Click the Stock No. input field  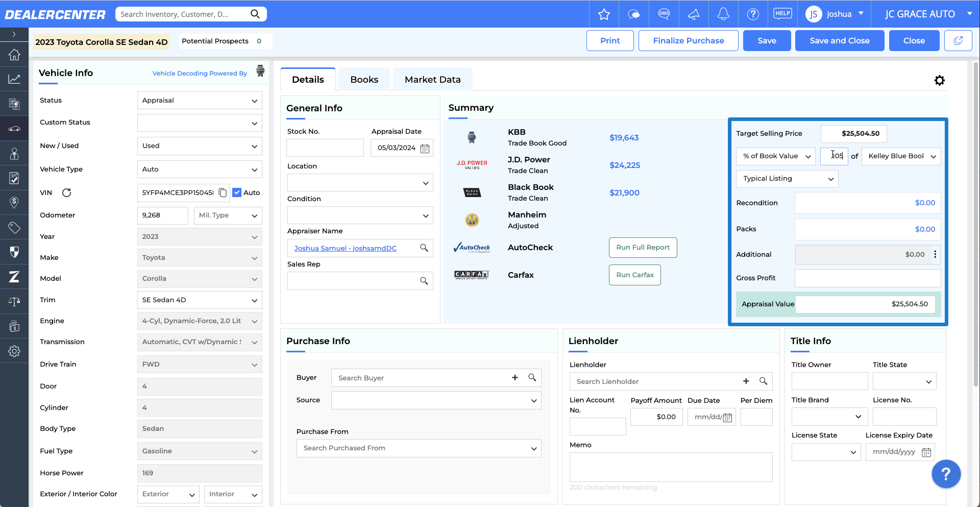pos(325,148)
